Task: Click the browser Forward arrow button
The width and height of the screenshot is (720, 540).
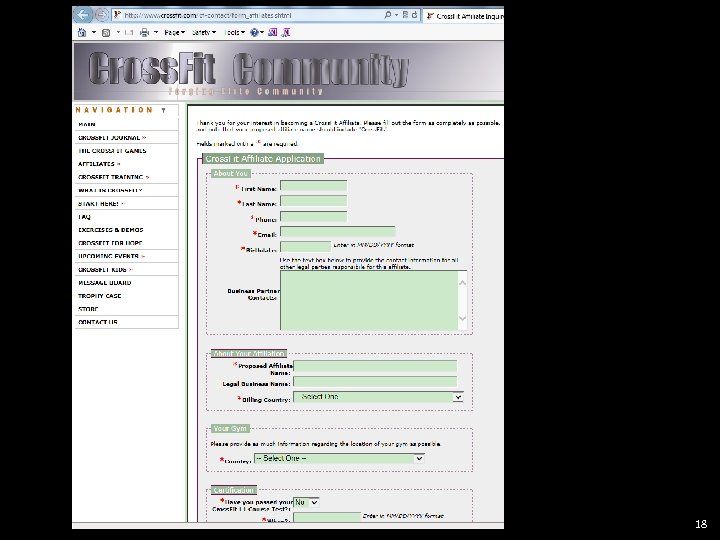Action: click(101, 15)
